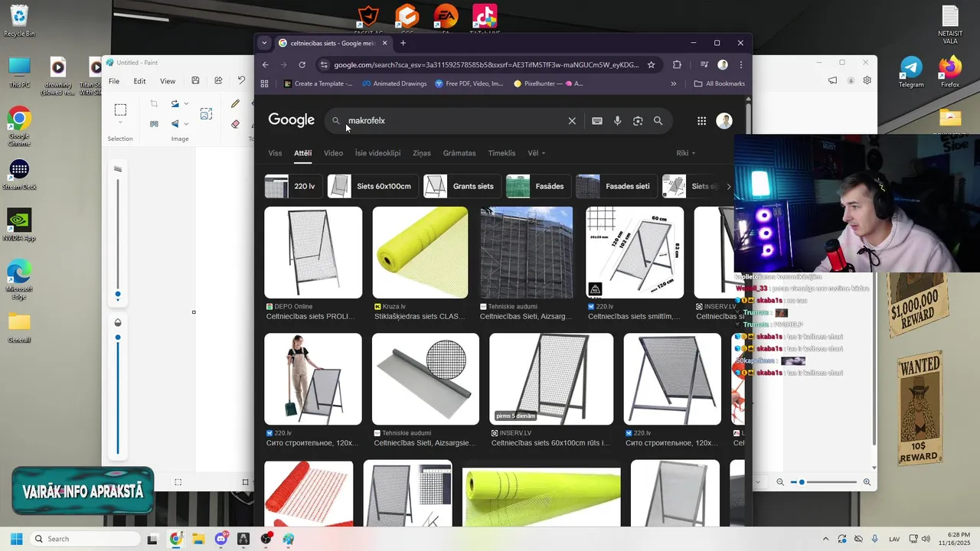Go back in Chrome
Image resolution: width=980 pixels, height=551 pixels.
tap(266, 65)
